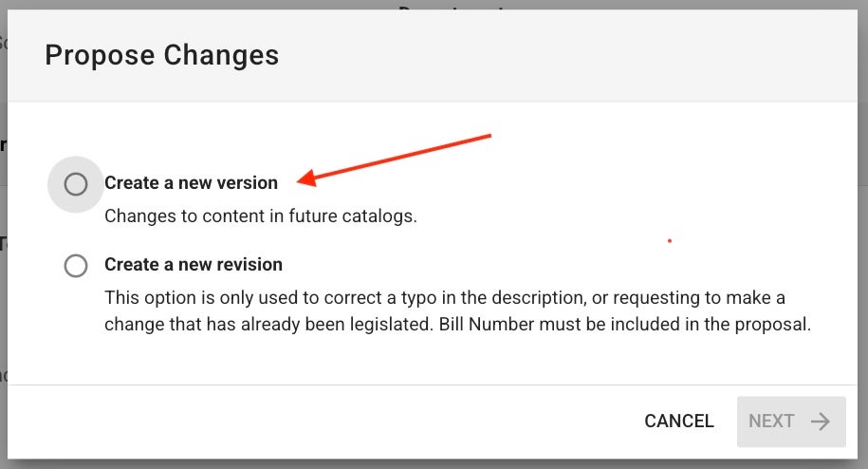Click CANCEL to dismiss the dialog
Screen dimensions: 868x469
[678, 422]
